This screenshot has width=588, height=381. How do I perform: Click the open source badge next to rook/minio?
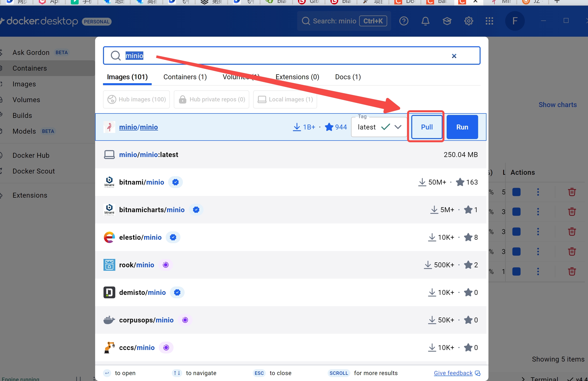click(165, 265)
